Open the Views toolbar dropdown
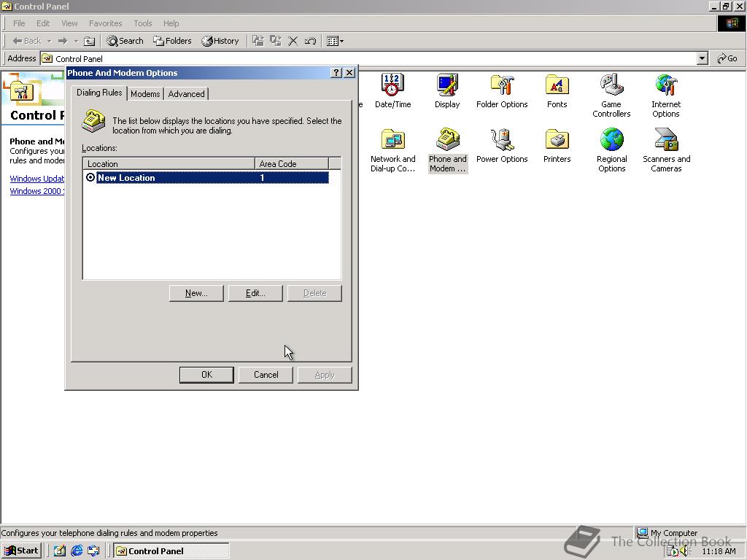This screenshot has width=747, height=560. (335, 41)
